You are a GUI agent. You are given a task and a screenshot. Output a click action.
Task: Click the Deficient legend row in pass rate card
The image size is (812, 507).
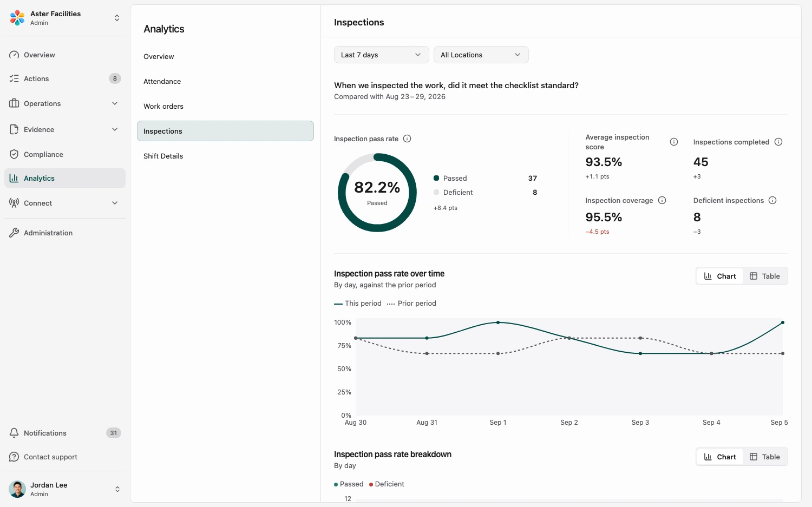tap(486, 192)
